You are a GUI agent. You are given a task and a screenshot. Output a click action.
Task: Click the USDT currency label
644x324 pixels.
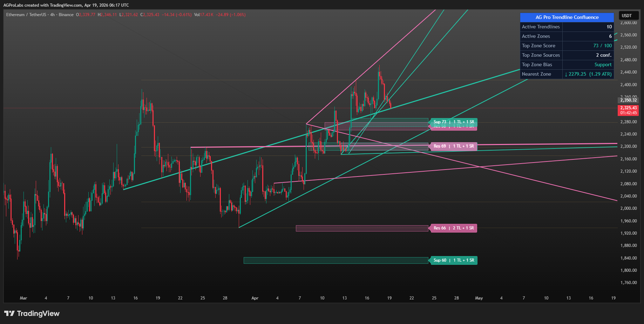627,16
